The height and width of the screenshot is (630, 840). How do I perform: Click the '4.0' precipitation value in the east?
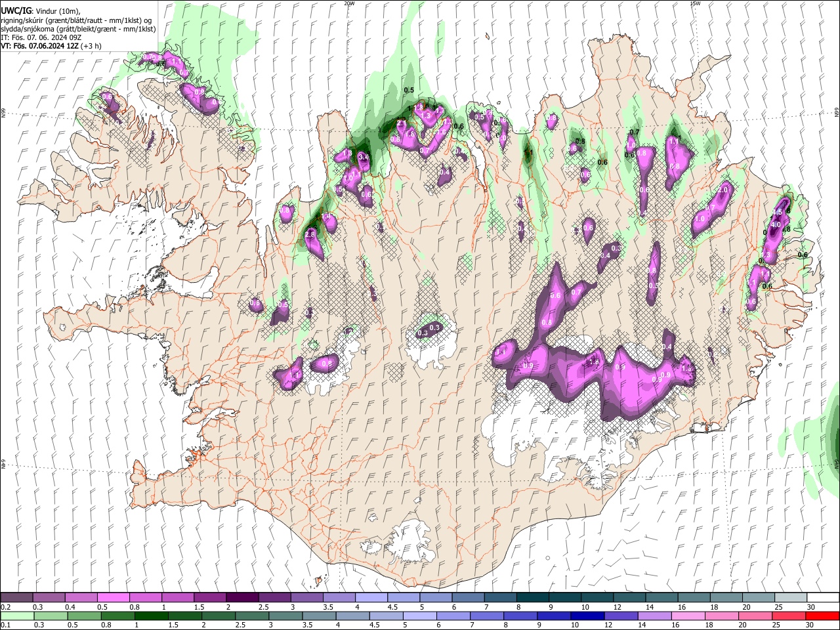point(775,224)
